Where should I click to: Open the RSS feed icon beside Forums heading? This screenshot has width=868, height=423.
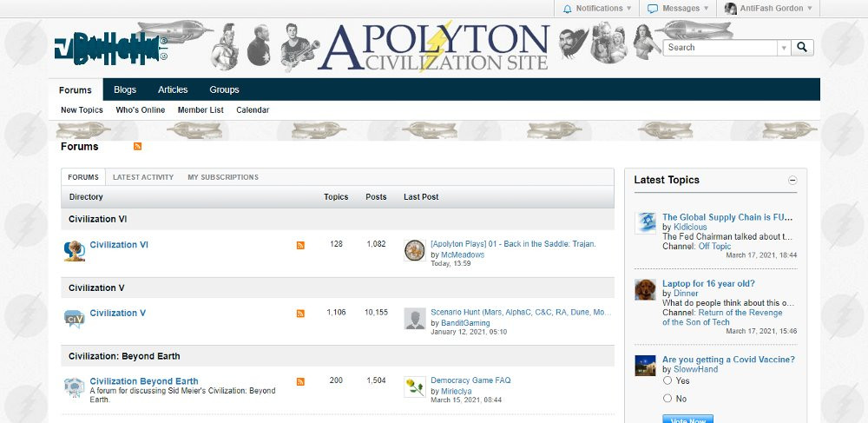tap(137, 146)
